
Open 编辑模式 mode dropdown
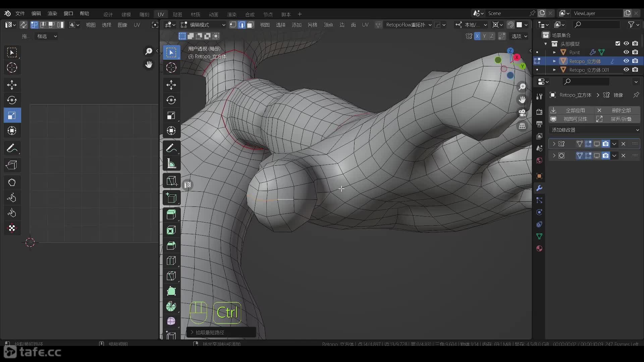[x=203, y=25]
